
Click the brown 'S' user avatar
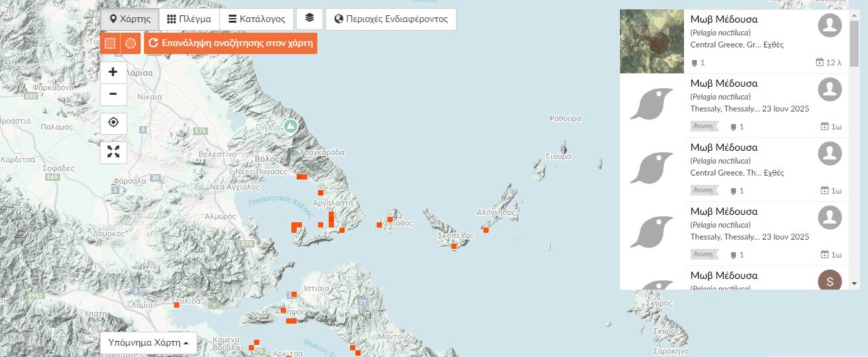tap(829, 281)
